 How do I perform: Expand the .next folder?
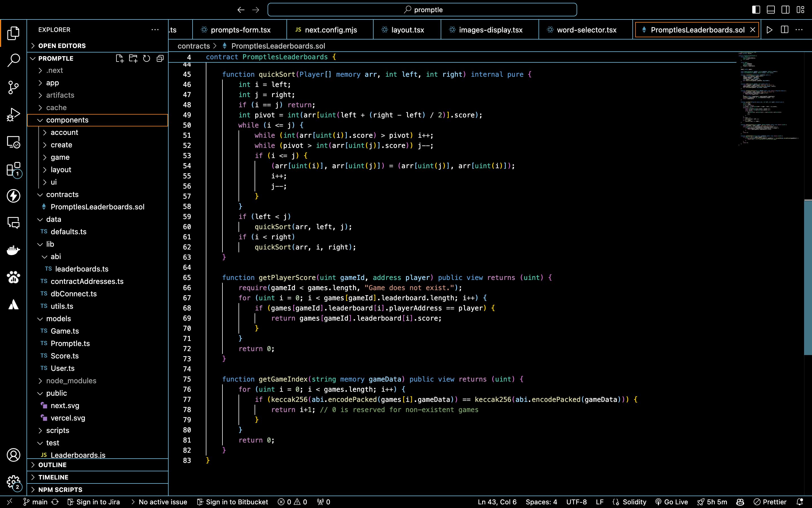pos(98,70)
